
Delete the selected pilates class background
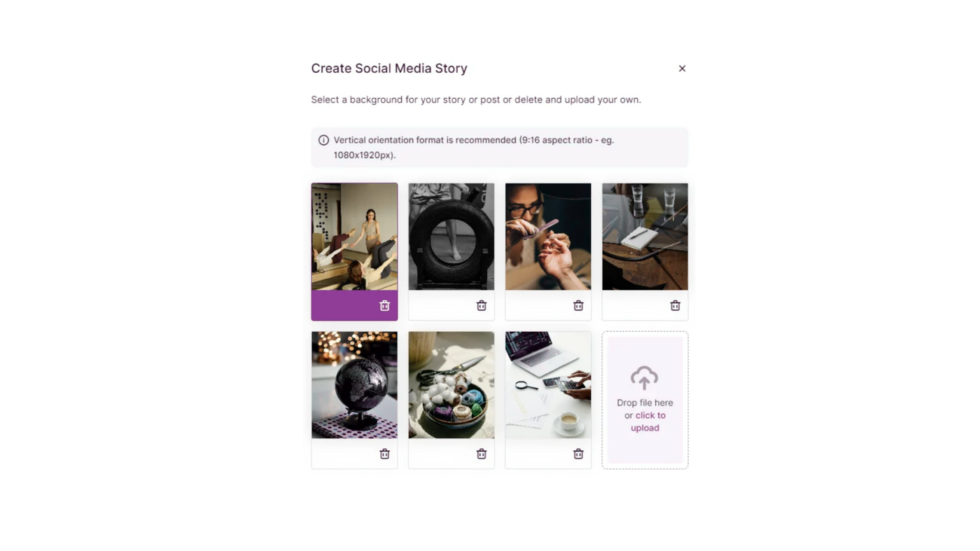[x=384, y=305]
